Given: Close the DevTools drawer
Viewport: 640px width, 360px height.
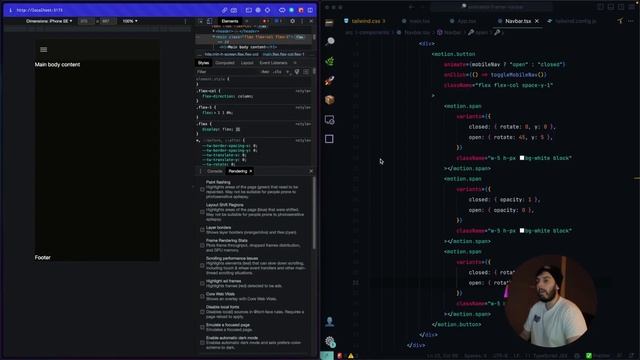Looking at the screenshot, I should [311, 171].
